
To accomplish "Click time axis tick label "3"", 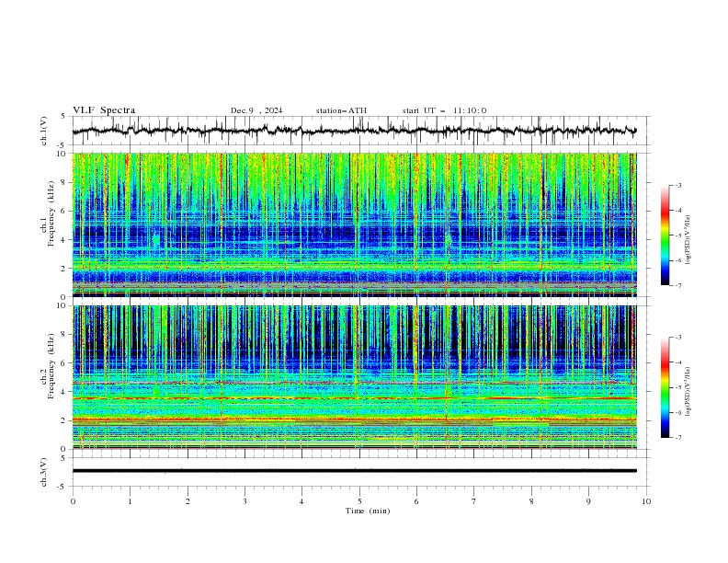I will 245,501.
